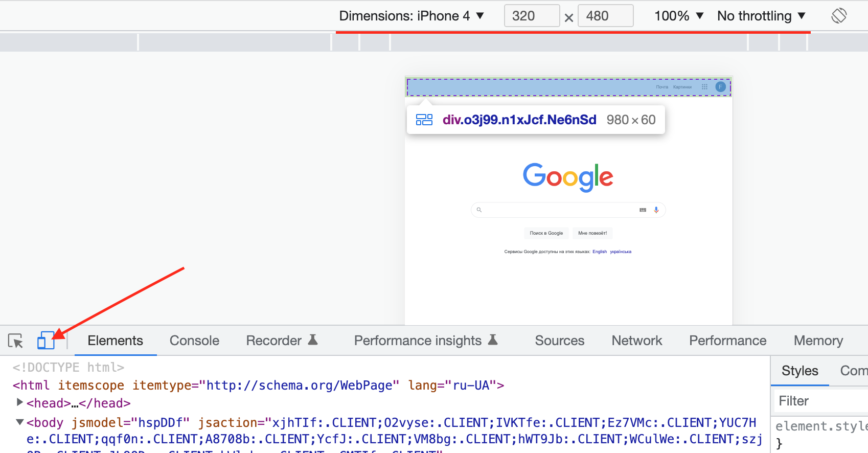868x453 pixels.
Task: Click the voice search microphone icon
Action: click(656, 210)
